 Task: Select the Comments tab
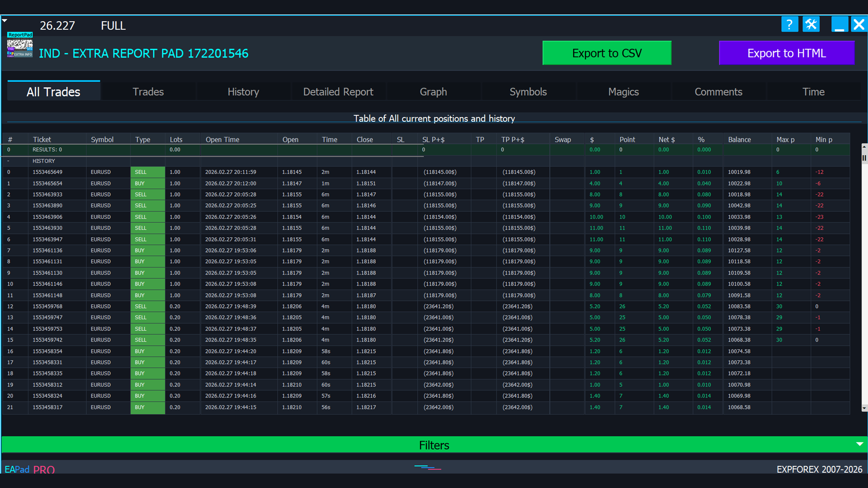[718, 92]
